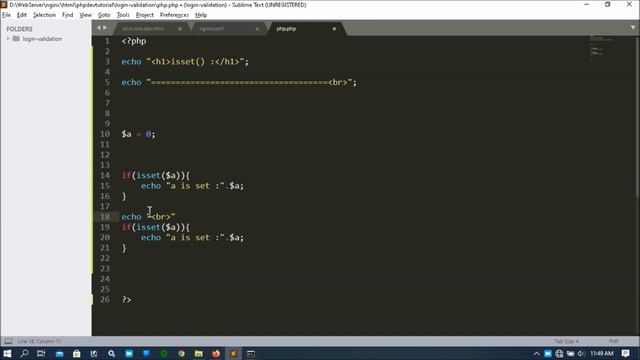Screen dimensions: 640x360
Task: Open the magnifier search app on taskbar
Action: pos(111,353)
